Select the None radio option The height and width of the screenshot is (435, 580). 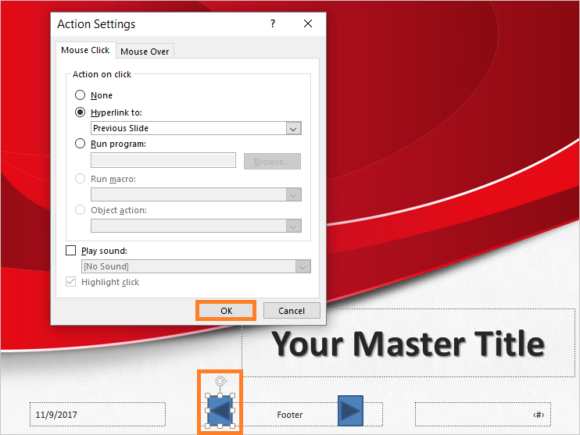click(x=80, y=95)
